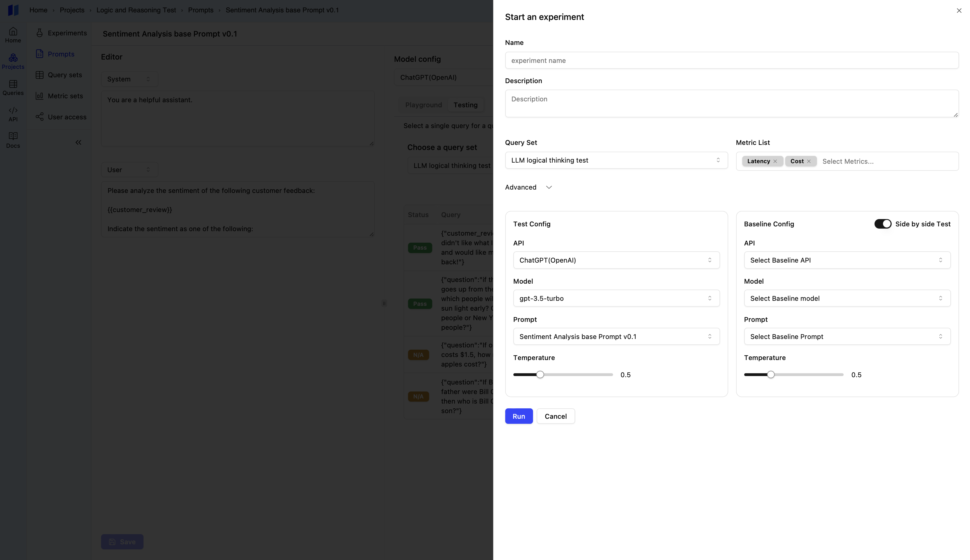Close the Start an experiment panel

tap(959, 11)
